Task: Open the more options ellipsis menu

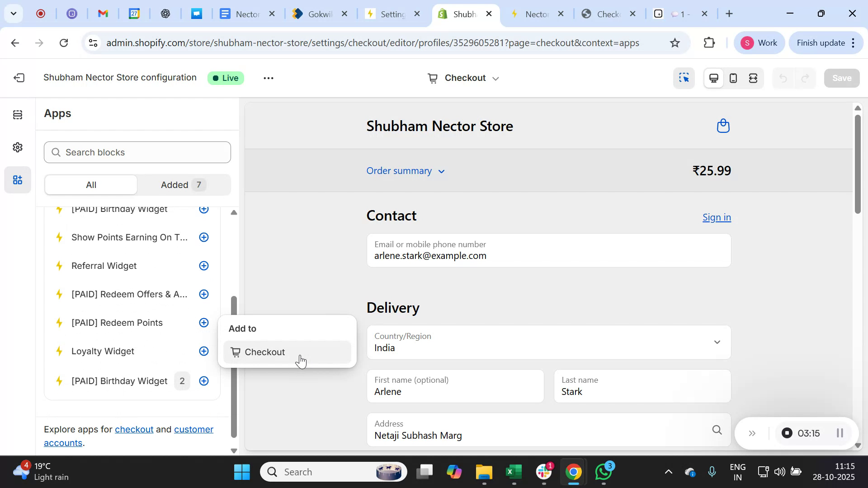Action: (x=268, y=78)
